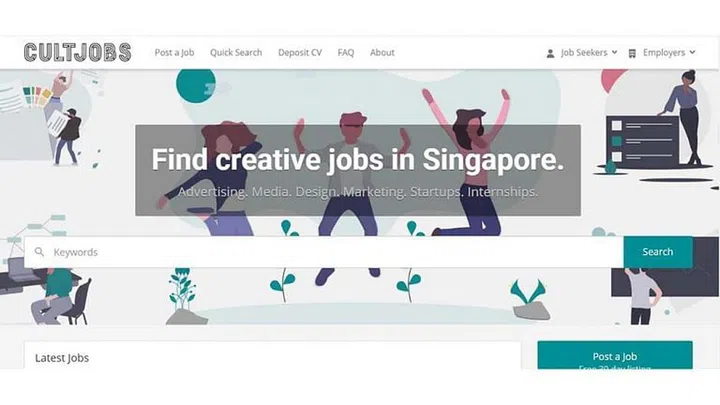The width and height of the screenshot is (720, 405).
Task: Click the CULTJOBS logo
Action: pyautogui.click(x=78, y=52)
